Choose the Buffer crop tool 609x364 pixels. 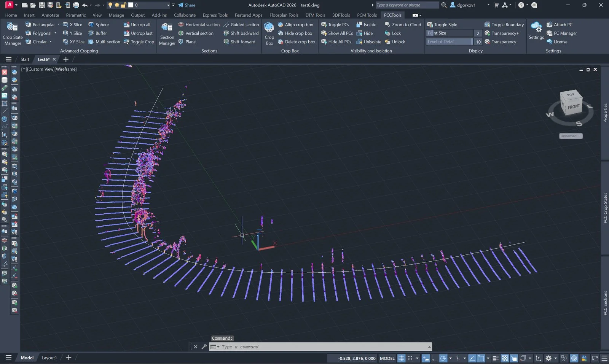[x=97, y=33]
